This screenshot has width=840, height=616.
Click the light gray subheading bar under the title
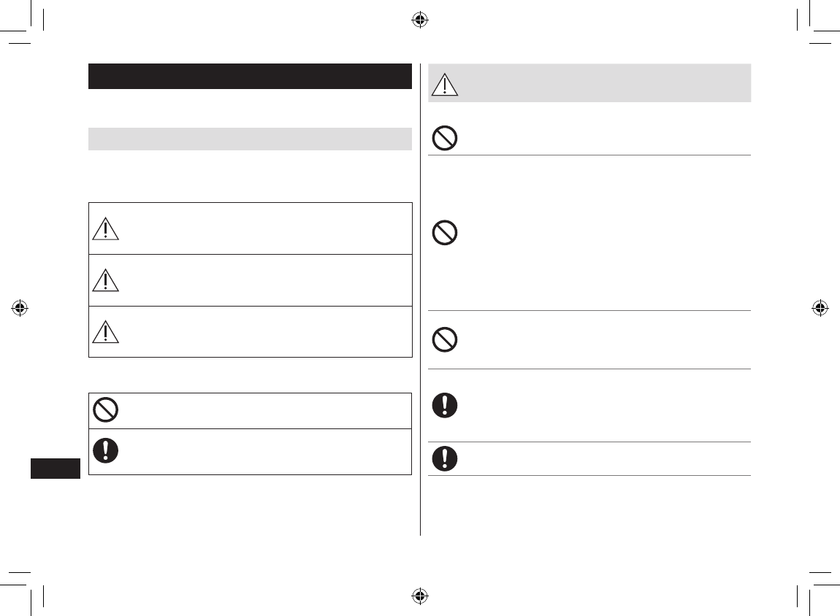coord(251,139)
